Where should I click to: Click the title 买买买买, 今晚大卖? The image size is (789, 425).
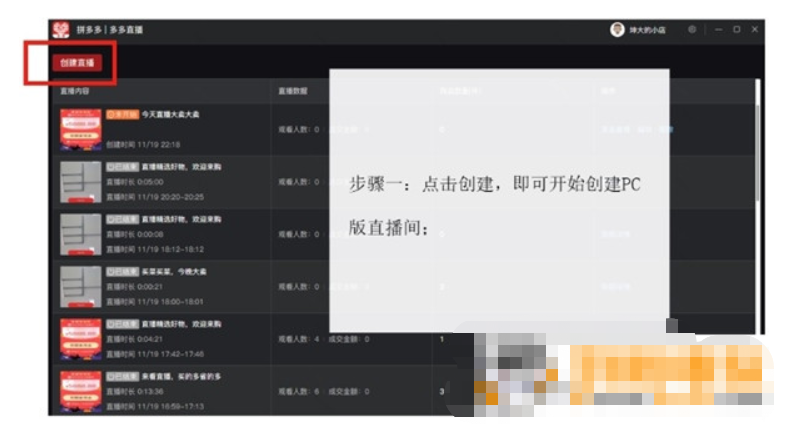(x=174, y=272)
